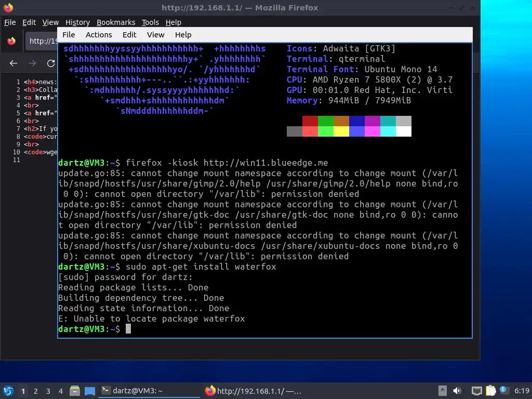This screenshot has width=532, height=399.
Task: Click Firefox's back arrow button
Action: [14, 63]
